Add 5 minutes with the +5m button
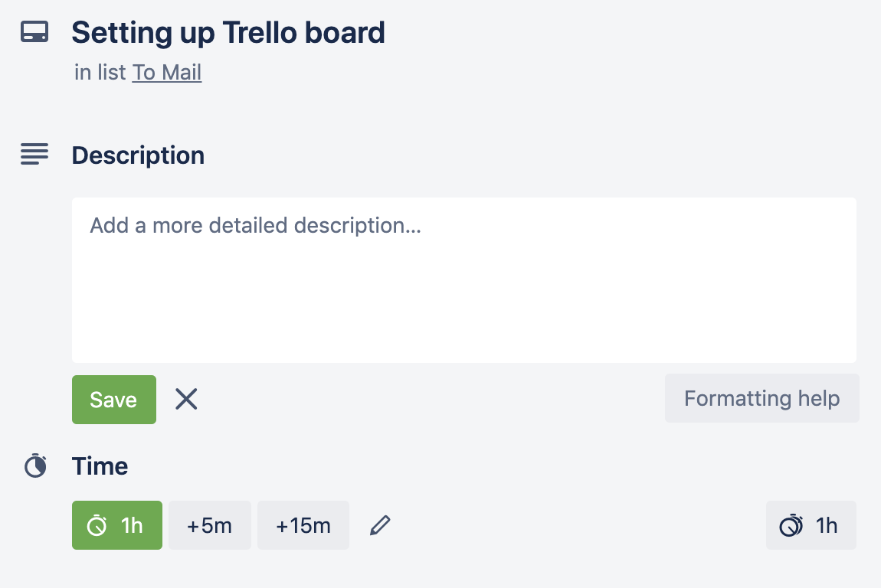 [x=209, y=525]
